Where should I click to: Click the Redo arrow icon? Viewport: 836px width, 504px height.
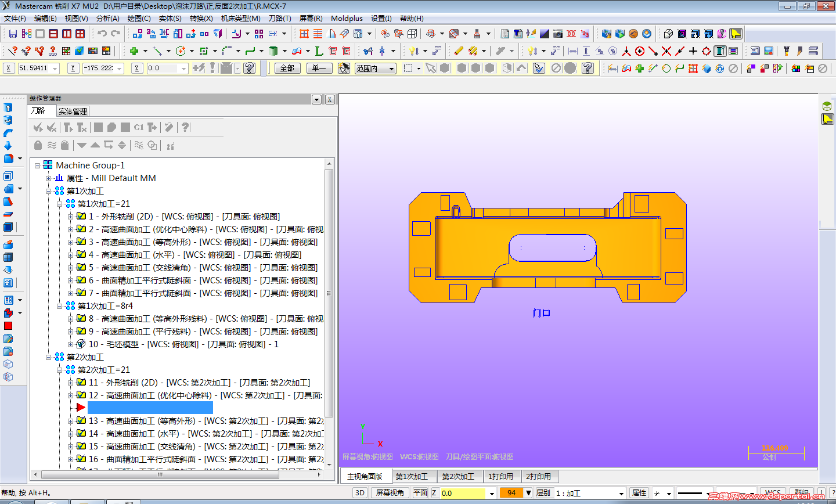(116, 34)
